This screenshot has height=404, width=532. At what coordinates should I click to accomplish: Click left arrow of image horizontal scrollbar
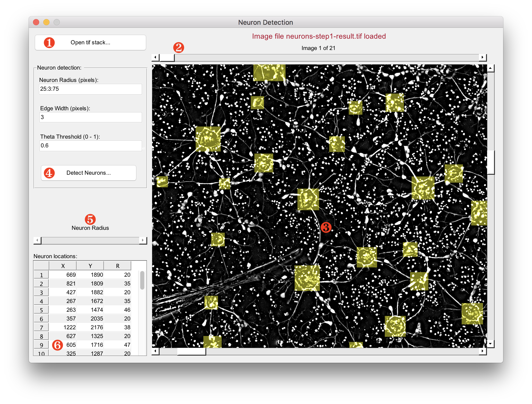(155, 351)
